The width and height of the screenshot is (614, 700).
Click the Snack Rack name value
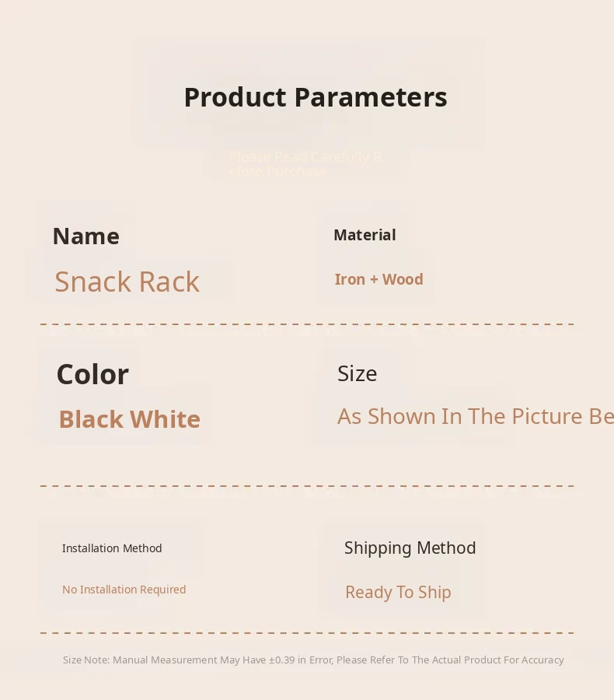tap(127, 282)
